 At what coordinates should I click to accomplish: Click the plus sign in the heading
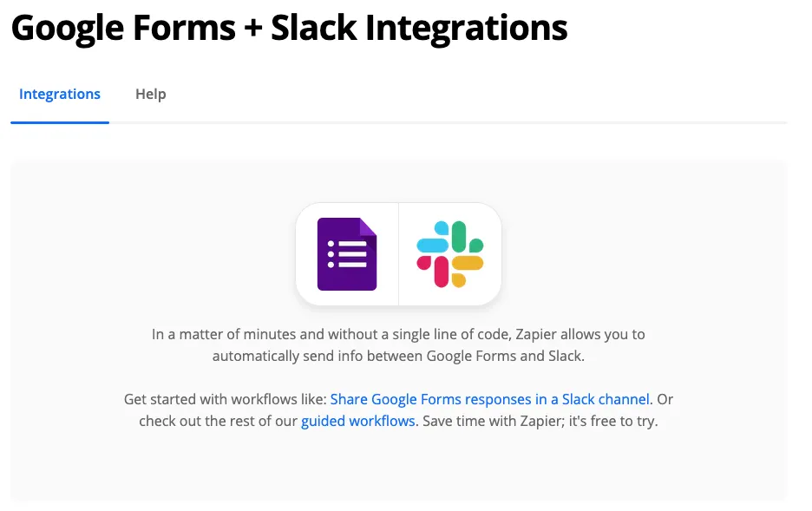coord(252,29)
